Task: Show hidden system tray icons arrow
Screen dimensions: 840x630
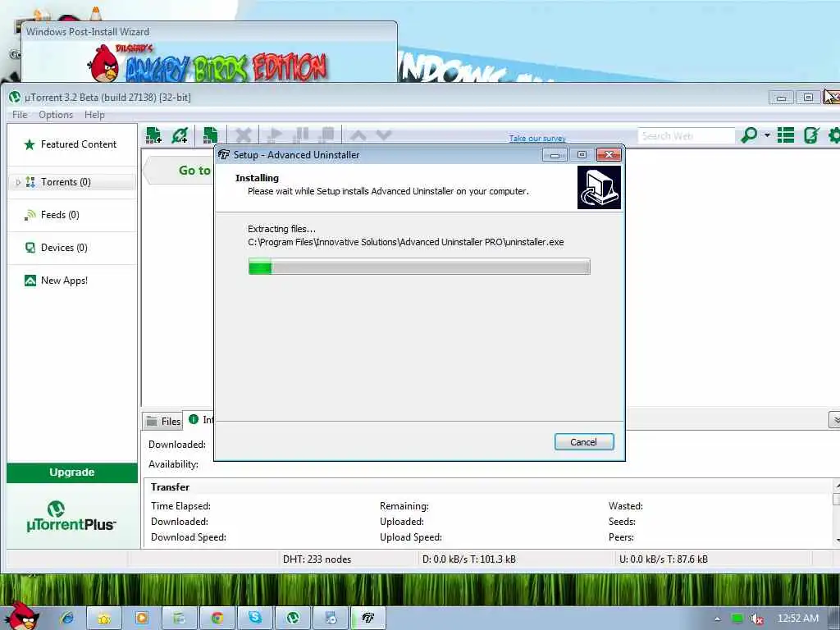Action: [717, 619]
